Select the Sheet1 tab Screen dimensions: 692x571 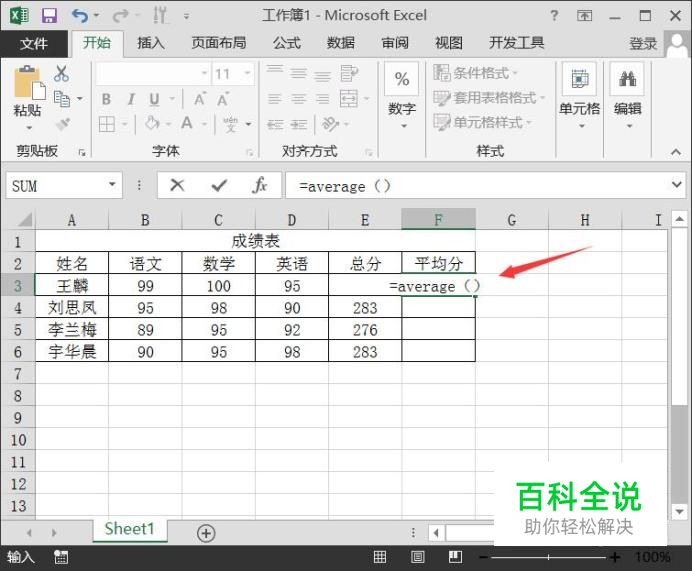[130, 529]
